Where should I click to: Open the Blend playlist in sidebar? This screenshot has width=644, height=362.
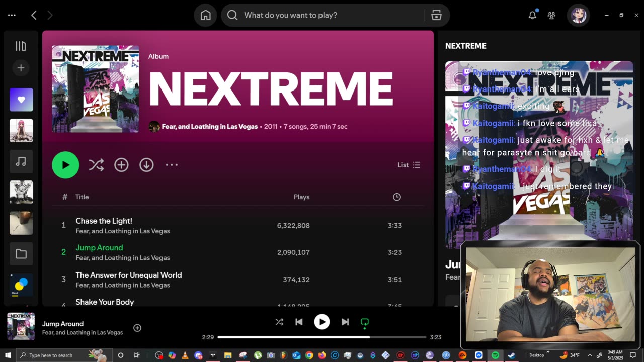(x=21, y=285)
